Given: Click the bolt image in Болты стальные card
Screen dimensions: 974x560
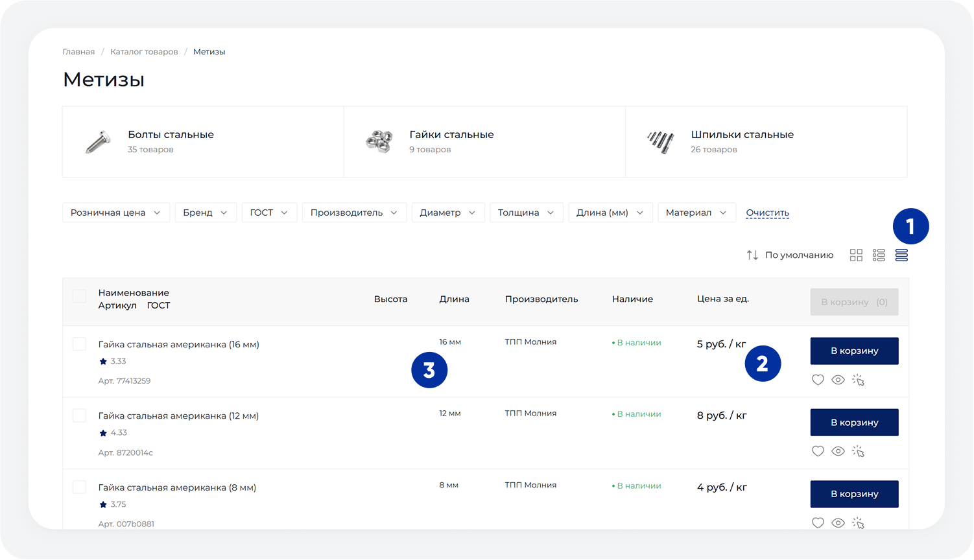Looking at the screenshot, I should 98,142.
